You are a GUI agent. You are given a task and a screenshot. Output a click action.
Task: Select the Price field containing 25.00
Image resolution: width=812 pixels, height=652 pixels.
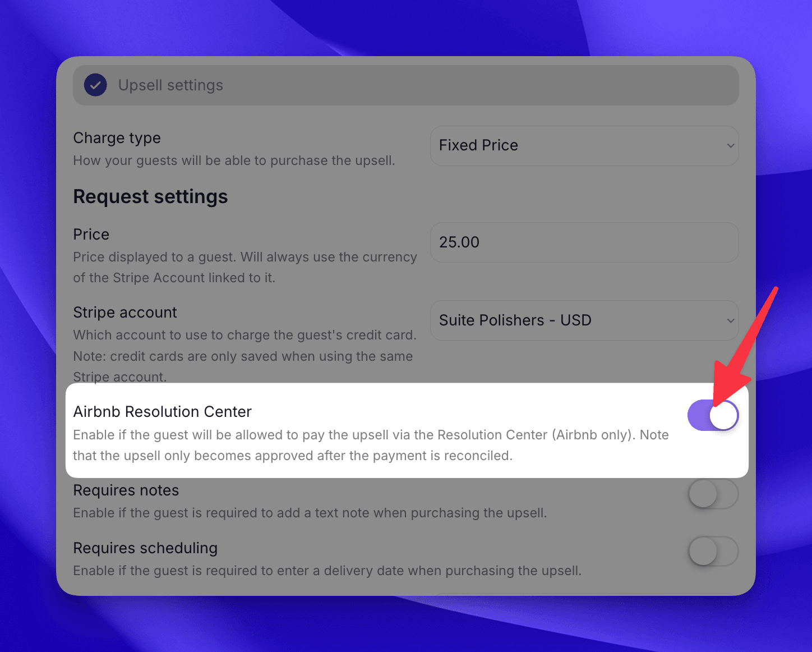[x=584, y=242]
